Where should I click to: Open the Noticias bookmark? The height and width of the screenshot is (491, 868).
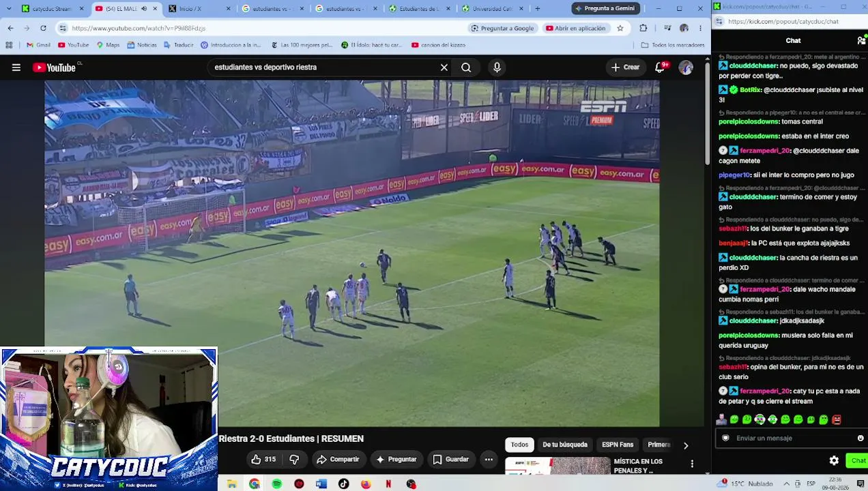(142, 45)
